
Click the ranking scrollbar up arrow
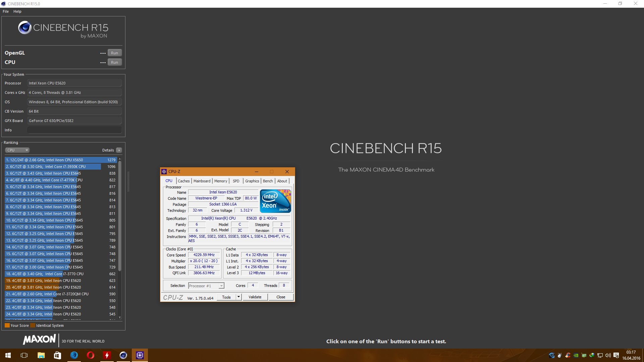(x=120, y=159)
